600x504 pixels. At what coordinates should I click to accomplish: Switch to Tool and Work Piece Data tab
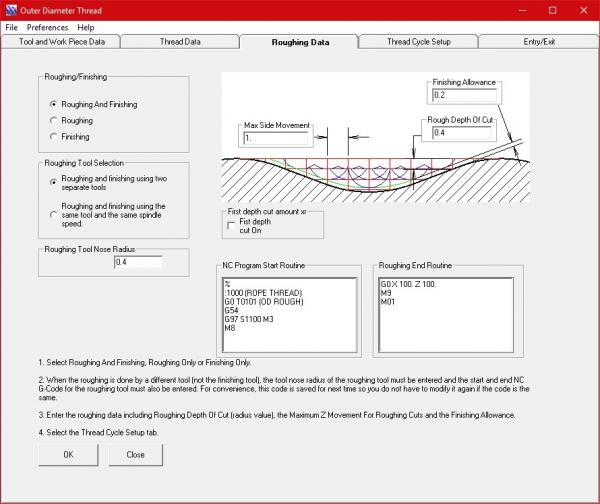pos(61,42)
